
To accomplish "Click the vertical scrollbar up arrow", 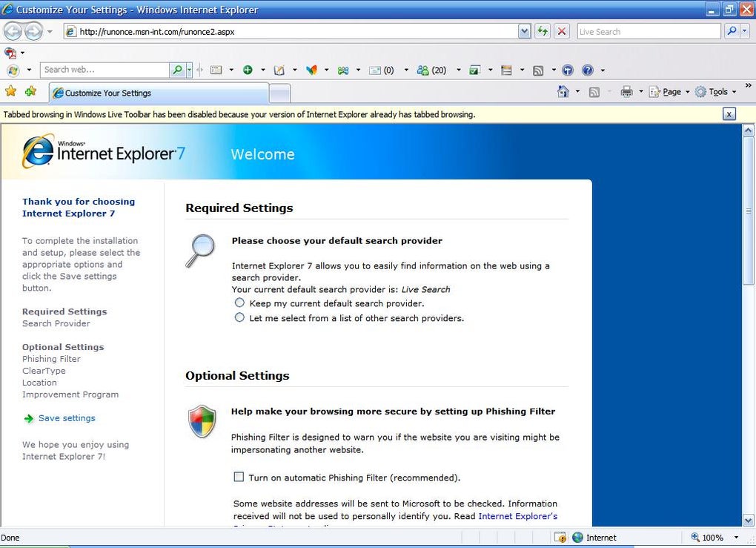I will tap(749, 131).
